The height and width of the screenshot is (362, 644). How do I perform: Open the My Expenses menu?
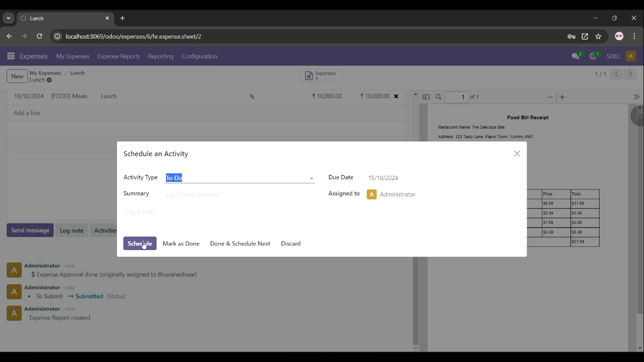click(x=73, y=56)
